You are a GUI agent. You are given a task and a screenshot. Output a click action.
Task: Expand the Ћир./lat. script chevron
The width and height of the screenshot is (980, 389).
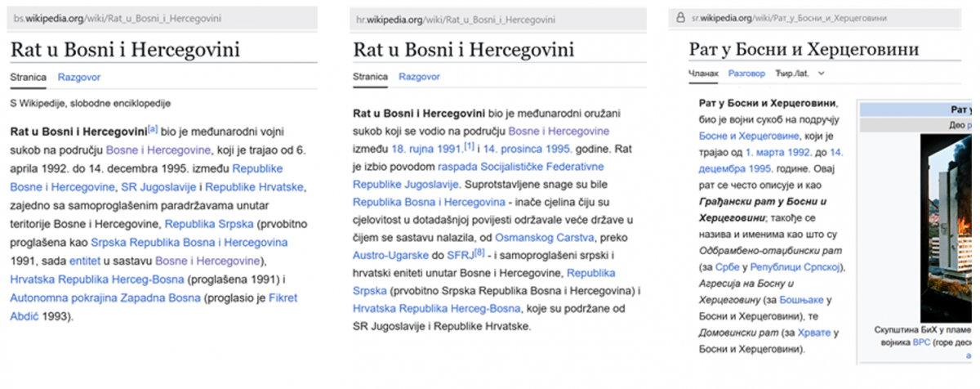point(821,74)
